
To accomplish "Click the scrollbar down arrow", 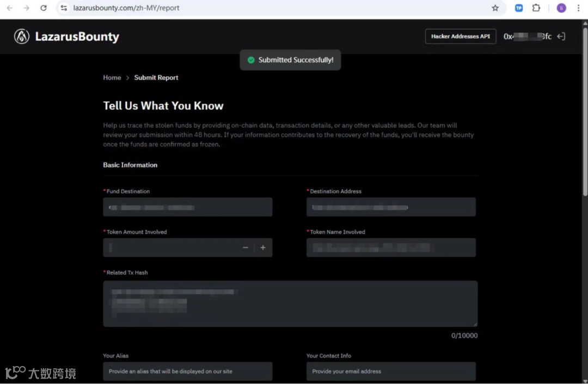I will pos(585,381).
